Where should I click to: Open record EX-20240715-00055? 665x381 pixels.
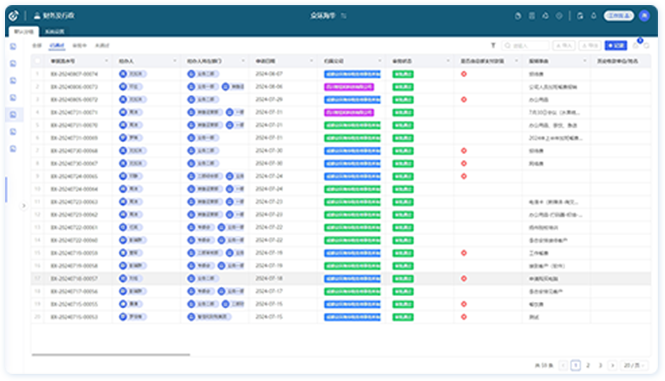click(74, 304)
